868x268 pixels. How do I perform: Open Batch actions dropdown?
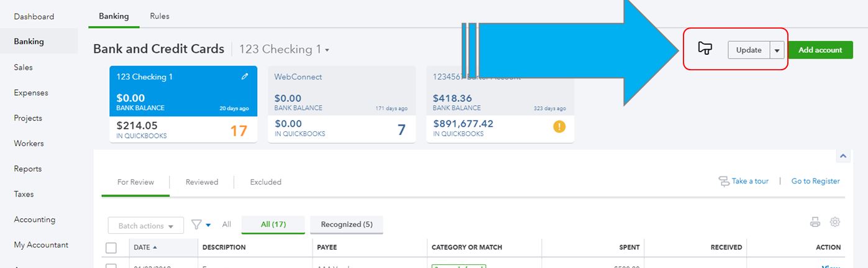146,226
